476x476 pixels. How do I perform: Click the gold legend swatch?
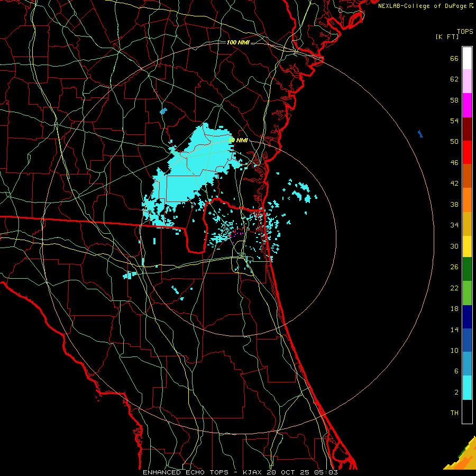(x=467, y=224)
